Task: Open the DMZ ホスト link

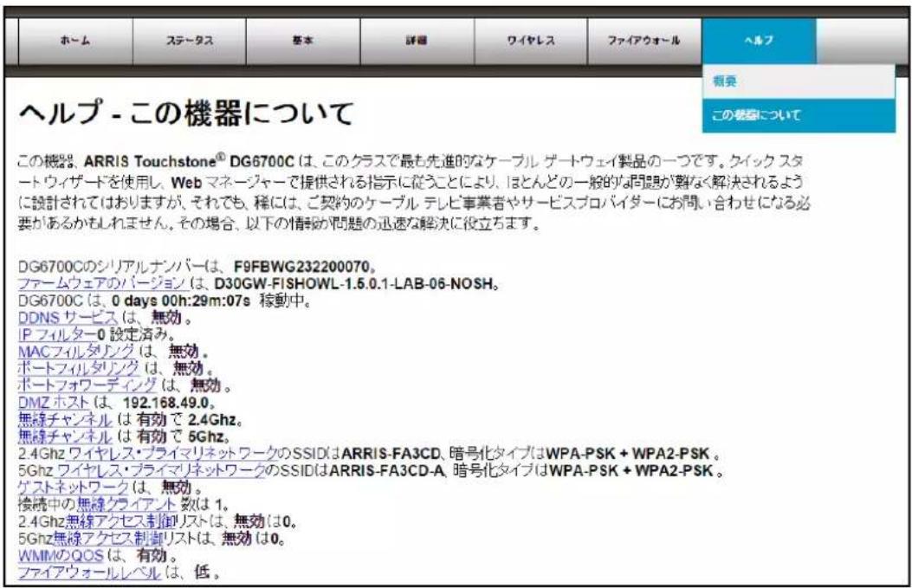Action: click(x=54, y=403)
